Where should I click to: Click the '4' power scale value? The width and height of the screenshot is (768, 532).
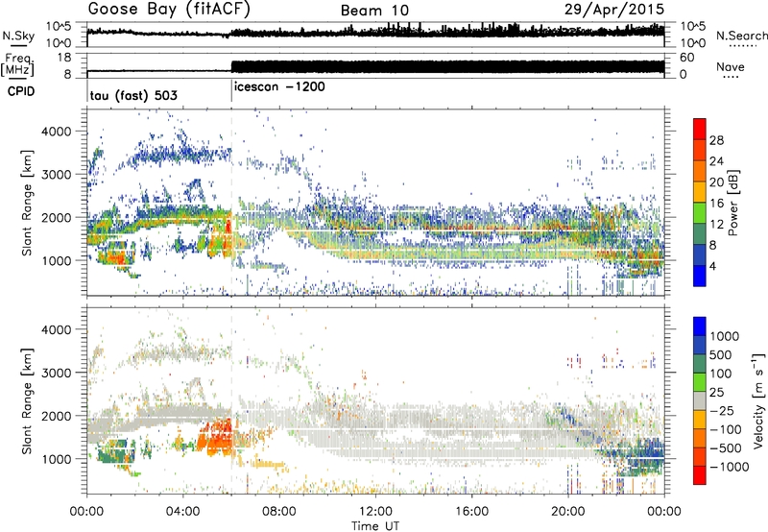tap(712, 267)
